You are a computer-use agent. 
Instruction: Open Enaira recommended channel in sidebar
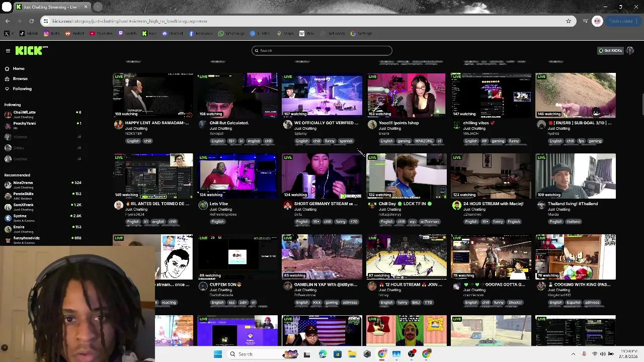[43, 229]
